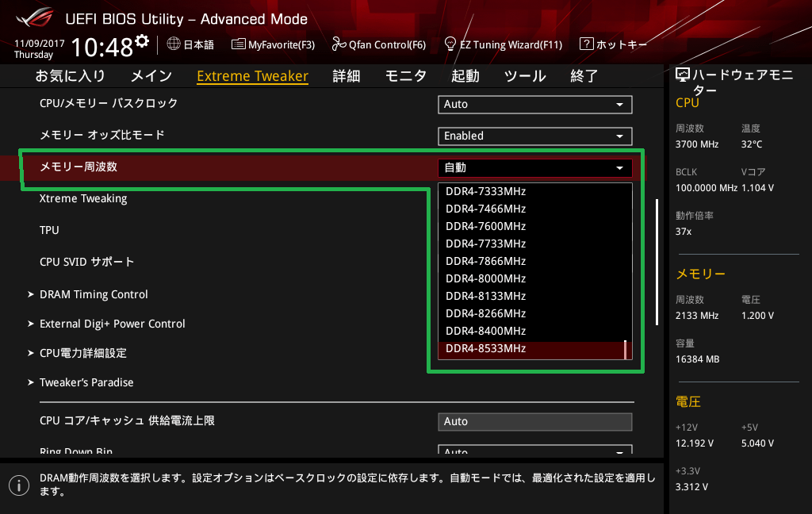Open the お気に入り tab
812x514 pixels.
[70, 76]
